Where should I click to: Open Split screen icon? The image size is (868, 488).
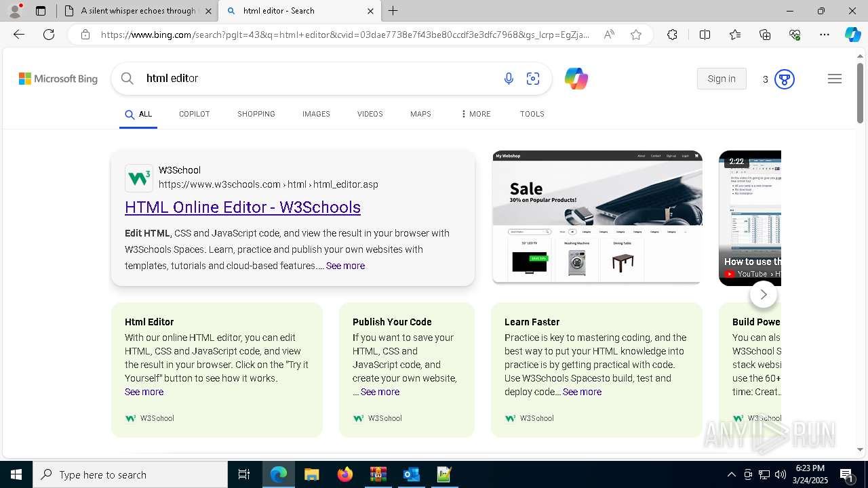coord(705,35)
